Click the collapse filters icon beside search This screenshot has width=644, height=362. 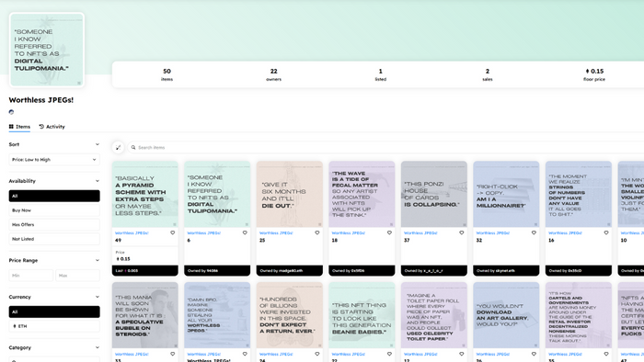pyautogui.click(x=119, y=147)
